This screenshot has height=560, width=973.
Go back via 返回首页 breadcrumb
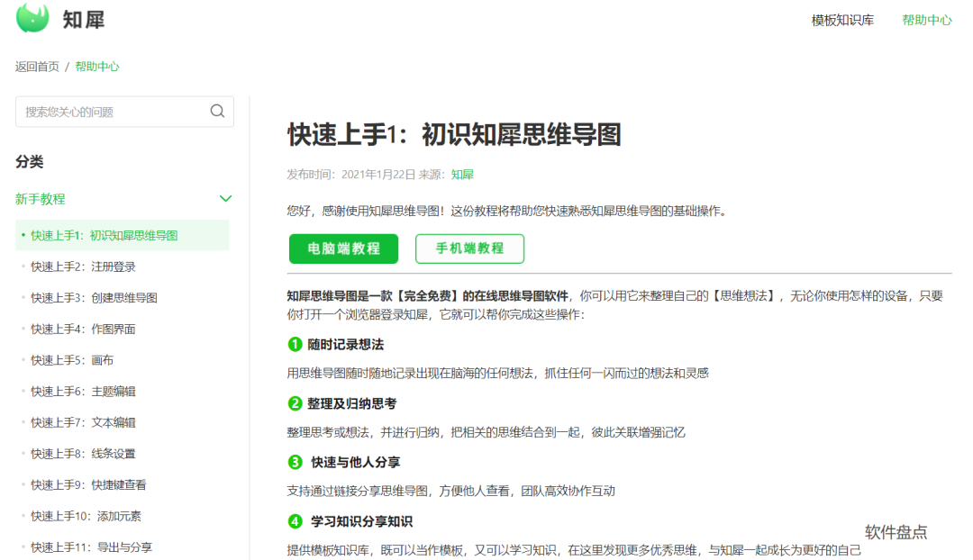coord(37,67)
